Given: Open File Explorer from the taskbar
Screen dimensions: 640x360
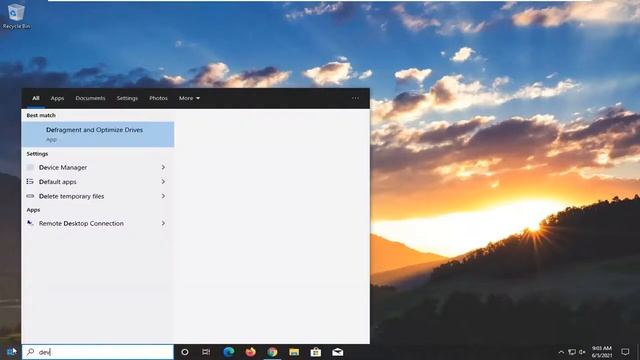Looking at the screenshot, I should point(294,352).
